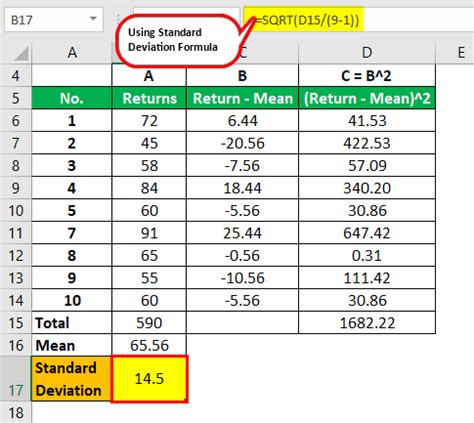Click the 'Return - Mean' header cell
Screen dimensions: 474x423
click(x=243, y=98)
